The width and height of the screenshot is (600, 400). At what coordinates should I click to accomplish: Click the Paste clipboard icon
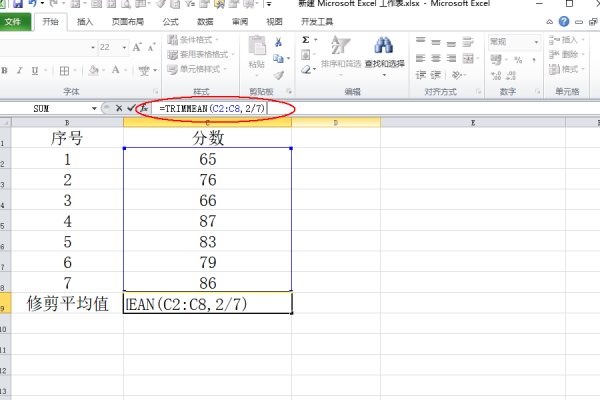click(257, 45)
